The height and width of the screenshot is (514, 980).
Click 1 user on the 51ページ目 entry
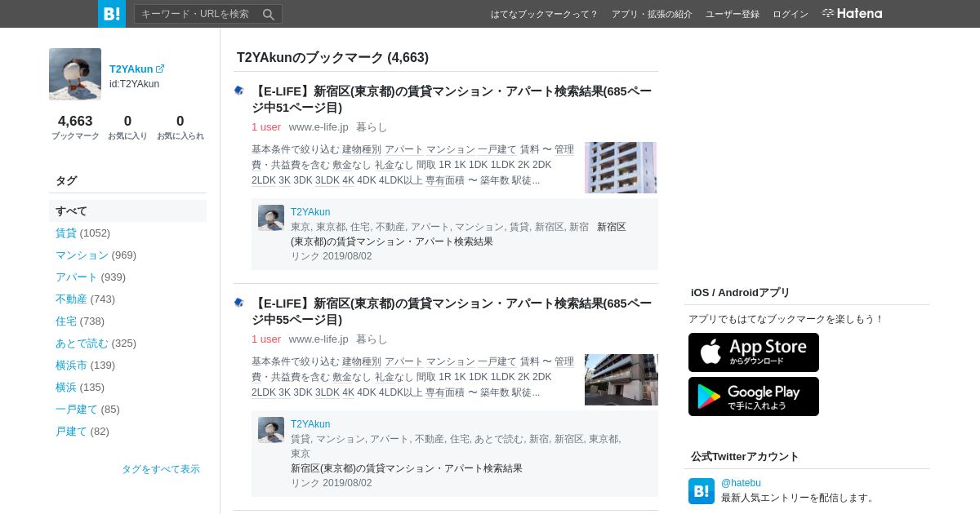point(266,126)
